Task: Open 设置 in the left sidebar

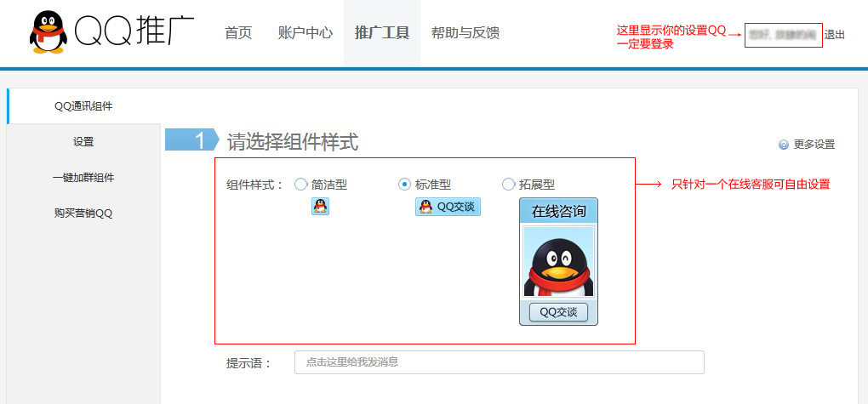Action: tap(83, 142)
